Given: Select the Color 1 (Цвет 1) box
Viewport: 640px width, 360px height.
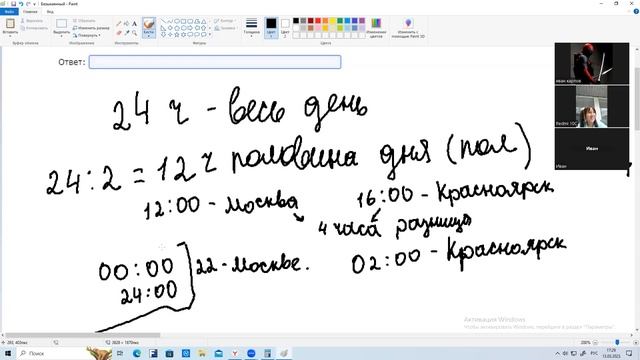Looking at the screenshot, I should [271, 27].
